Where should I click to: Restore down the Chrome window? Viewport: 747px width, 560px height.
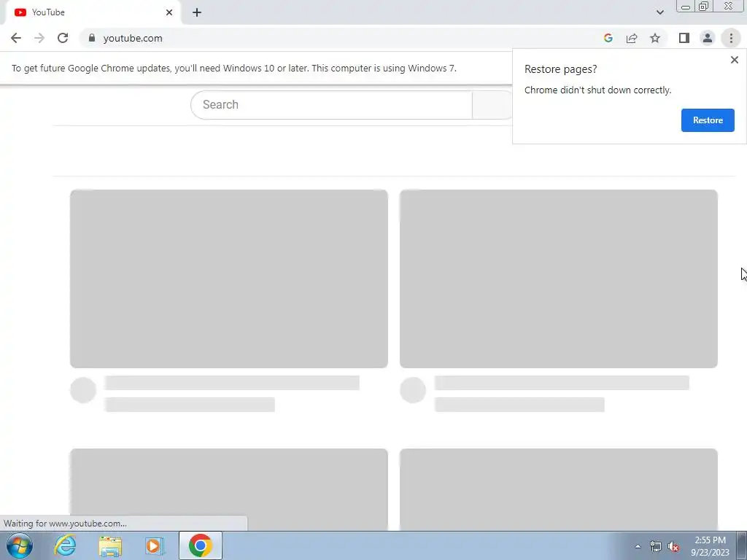pyautogui.click(x=704, y=7)
